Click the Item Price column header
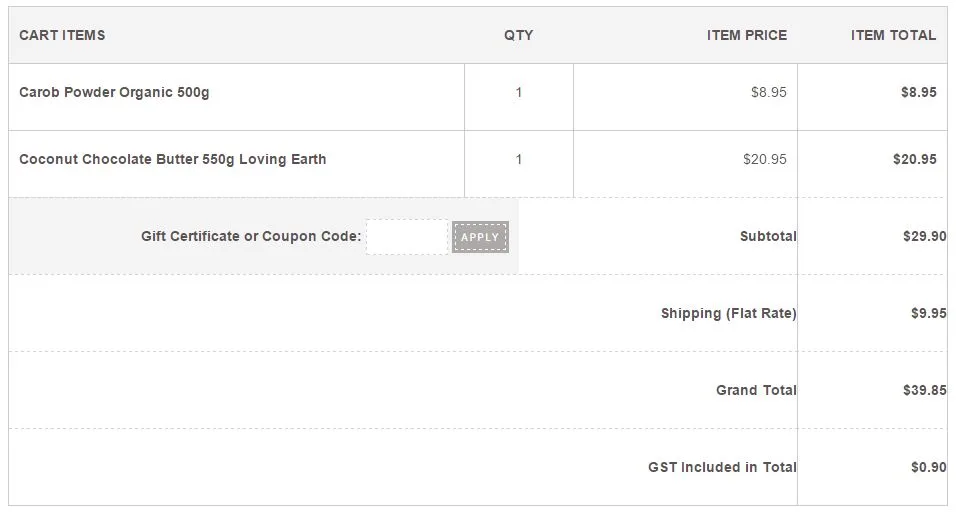 [746, 36]
